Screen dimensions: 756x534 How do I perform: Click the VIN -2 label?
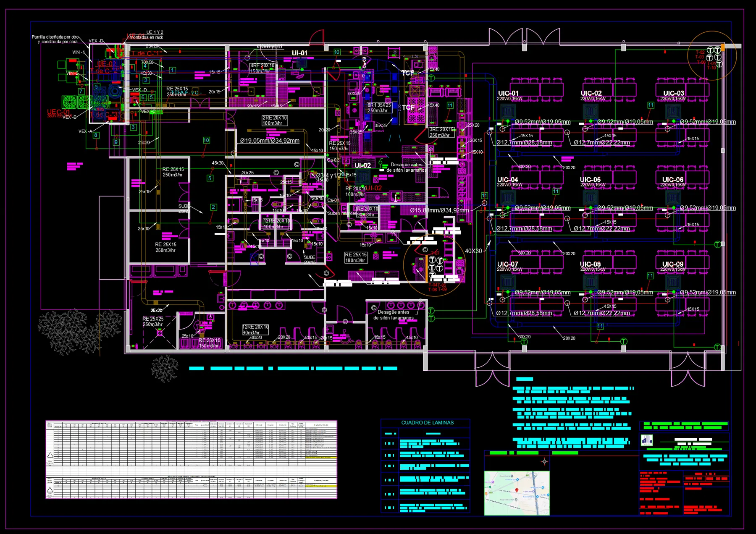[x=72, y=73]
